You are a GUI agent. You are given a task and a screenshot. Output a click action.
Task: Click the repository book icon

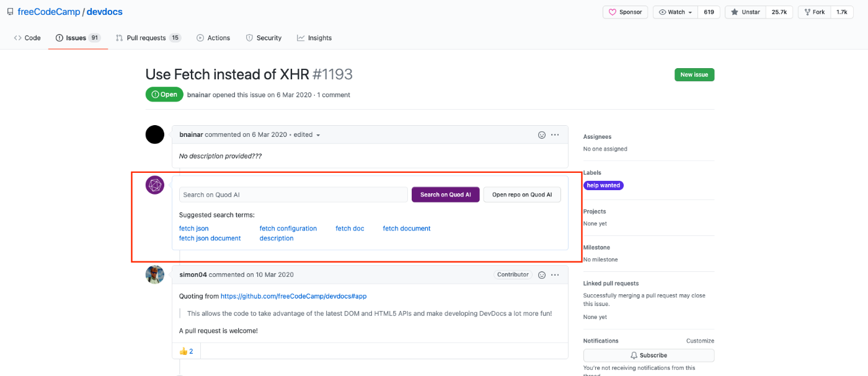[x=10, y=11]
